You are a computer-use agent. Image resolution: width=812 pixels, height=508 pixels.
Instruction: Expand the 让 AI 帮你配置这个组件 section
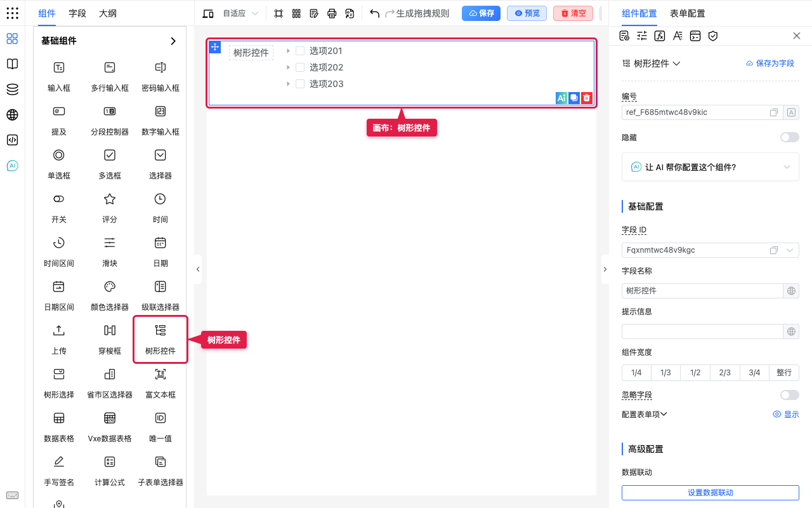pyautogui.click(x=710, y=167)
